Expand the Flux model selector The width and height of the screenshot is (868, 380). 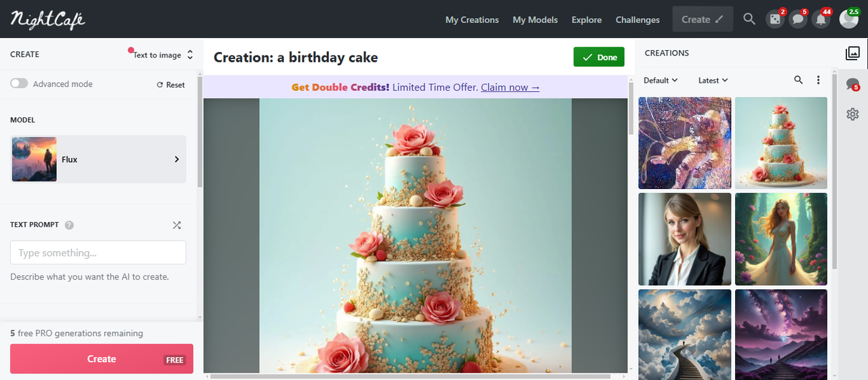(98, 159)
